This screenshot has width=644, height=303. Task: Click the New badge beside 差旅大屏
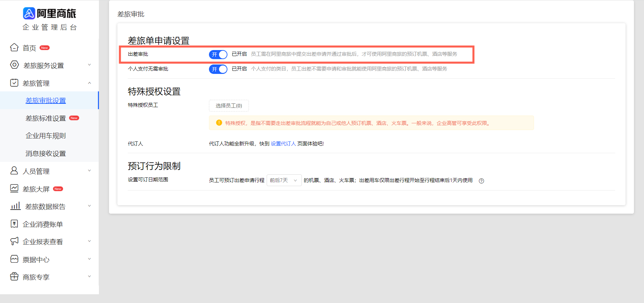(58, 189)
